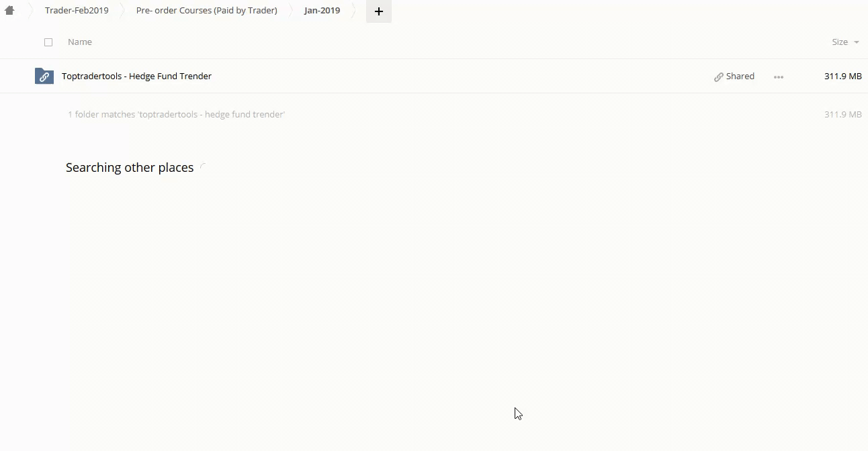Click the loading spinner next to Searching other places
868x451 pixels.
click(203, 167)
